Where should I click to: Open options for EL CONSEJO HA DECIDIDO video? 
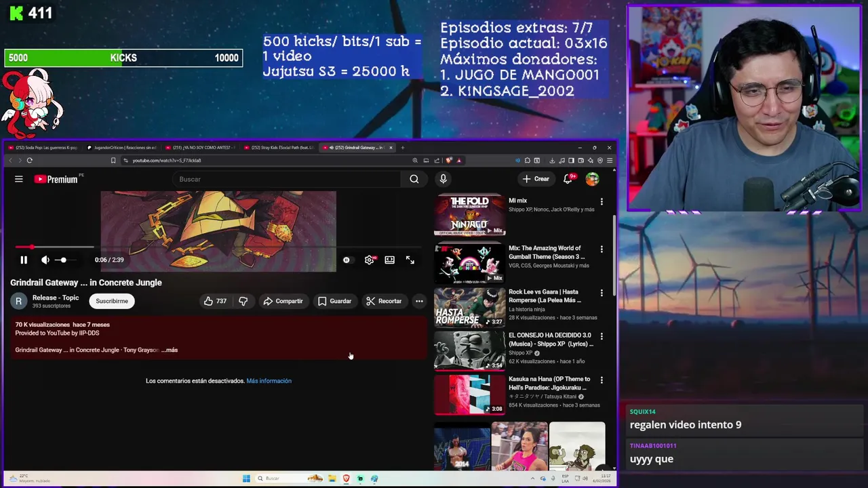point(601,337)
